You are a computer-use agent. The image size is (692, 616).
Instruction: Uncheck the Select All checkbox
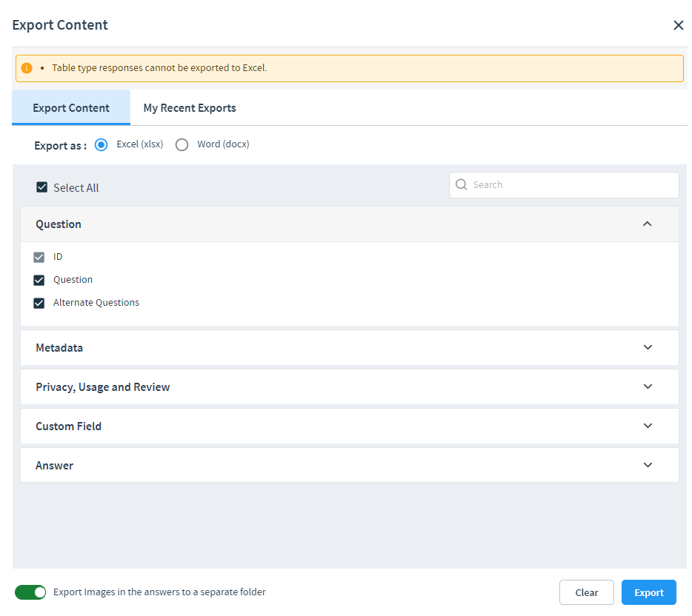coord(42,187)
